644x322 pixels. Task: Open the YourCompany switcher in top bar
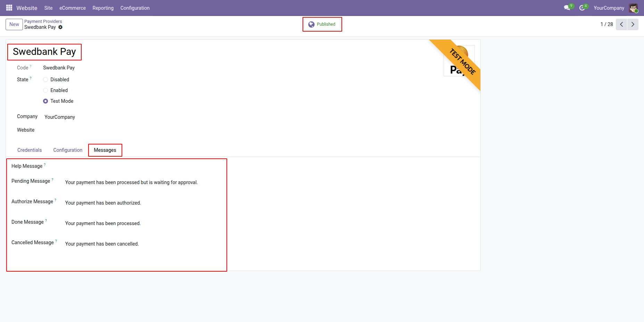609,8
